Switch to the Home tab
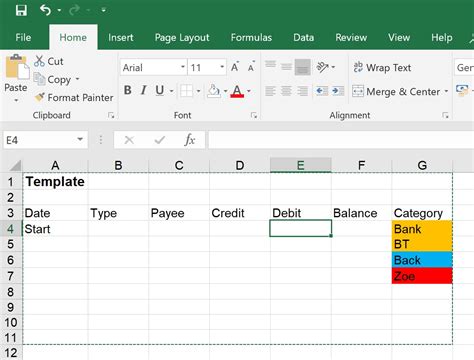 [x=73, y=37]
